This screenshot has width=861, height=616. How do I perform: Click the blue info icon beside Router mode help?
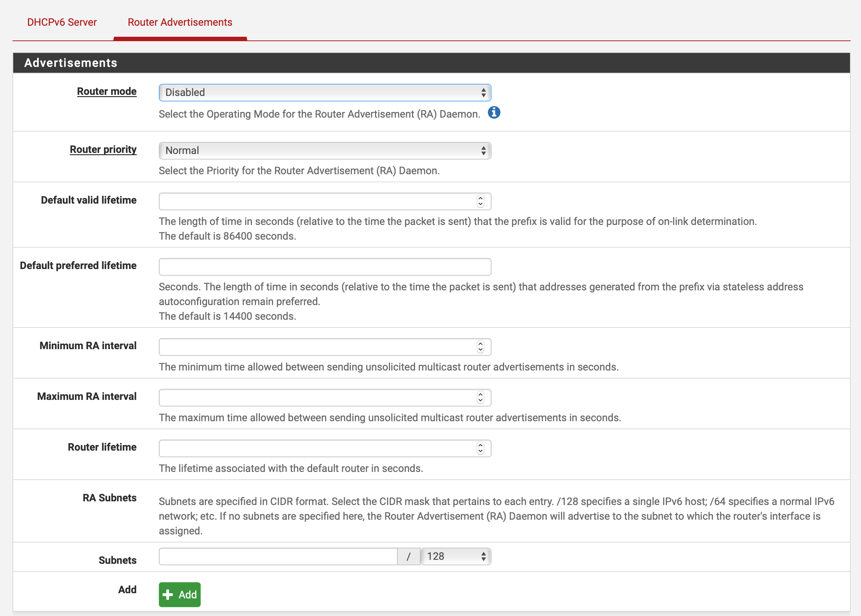pos(493,113)
